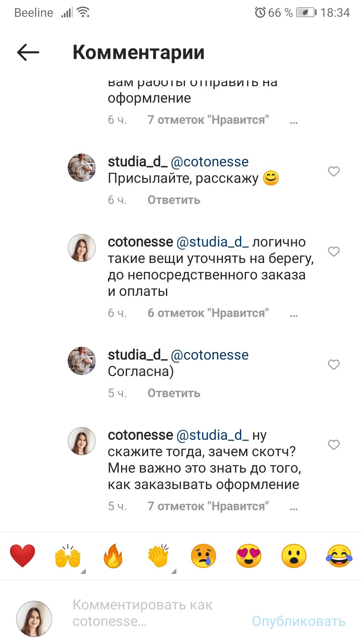Like the "логично такие вещи" comment
The image size is (362, 644).
click(x=334, y=251)
